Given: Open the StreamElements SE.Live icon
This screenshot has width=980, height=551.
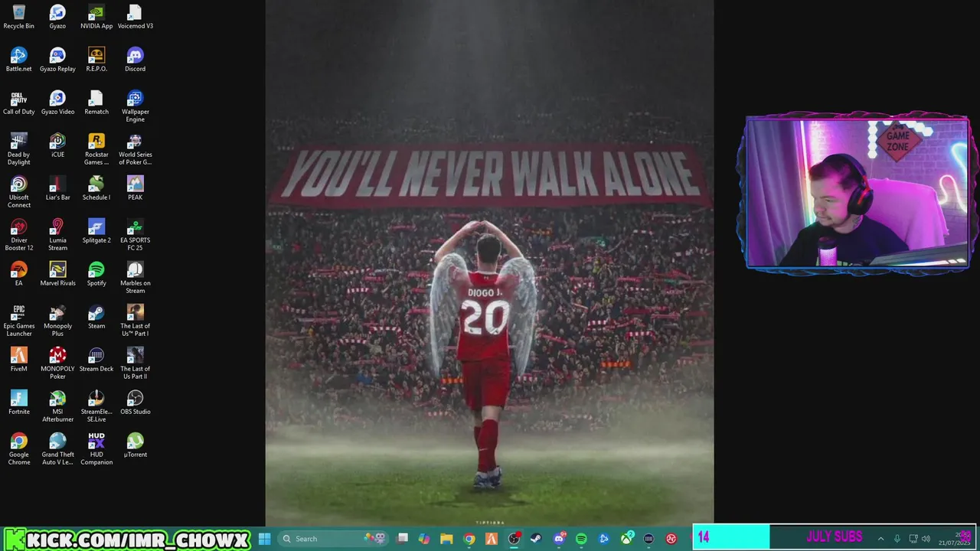Looking at the screenshot, I should (96, 406).
